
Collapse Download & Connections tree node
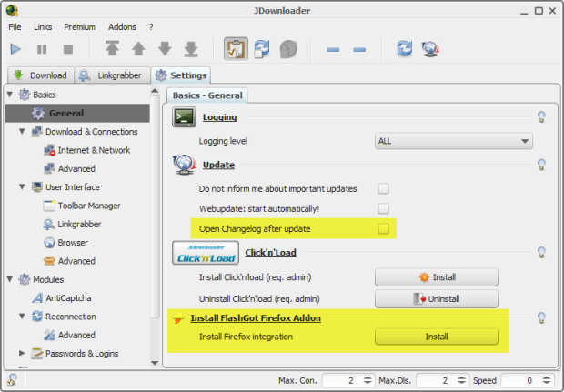pyautogui.click(x=22, y=132)
